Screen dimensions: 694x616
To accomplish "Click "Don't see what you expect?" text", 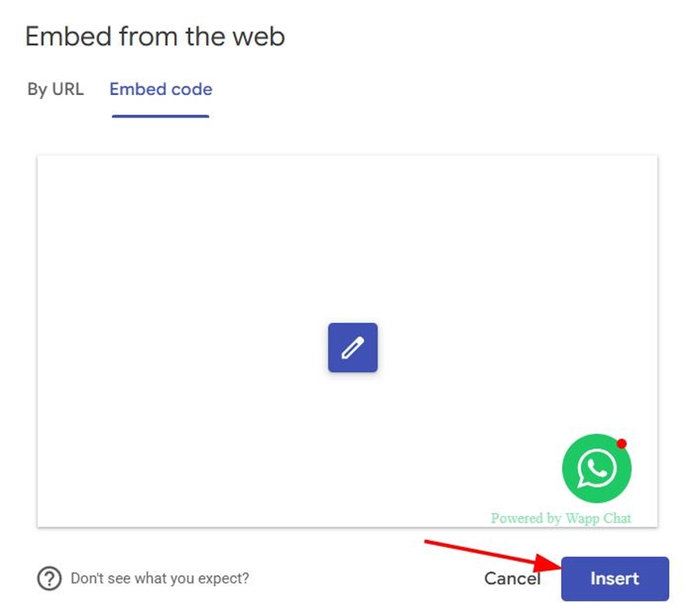I will [159, 578].
